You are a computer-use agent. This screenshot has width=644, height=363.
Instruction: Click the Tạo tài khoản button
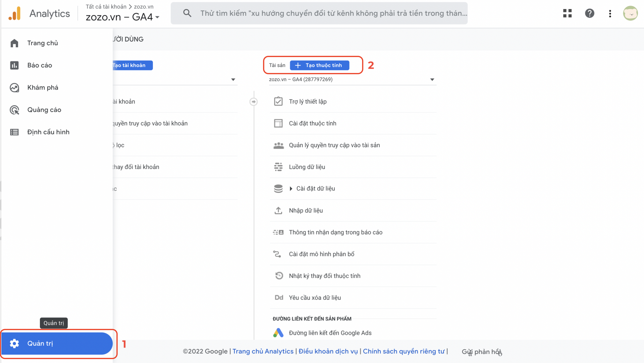click(x=132, y=65)
